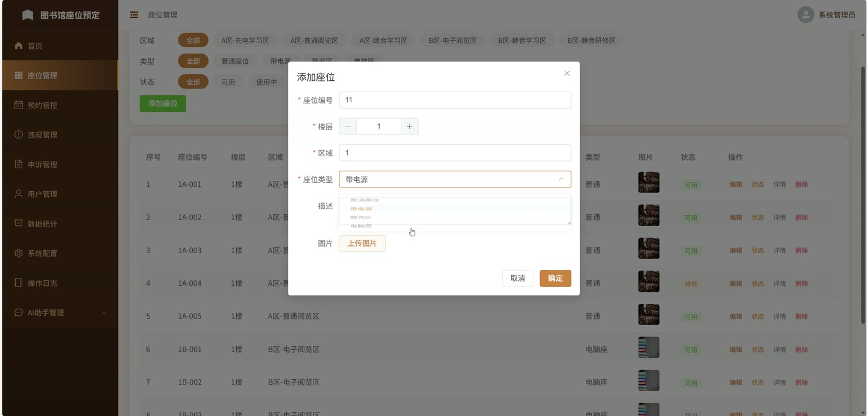868x416 pixels.
Task: Click 确定 to confirm adding seat
Action: 555,278
